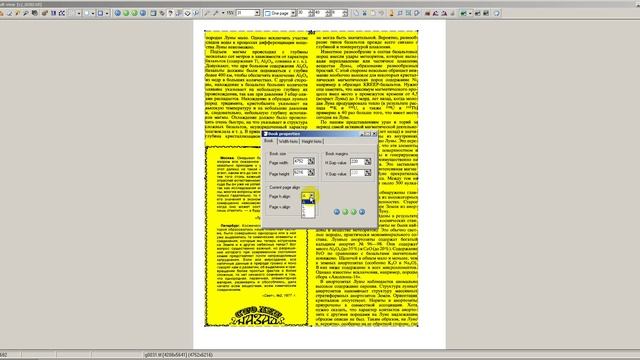Screen dimensions: 640x360
Task: Go to next page with main toolbar green arrow
Action: (134, 13)
